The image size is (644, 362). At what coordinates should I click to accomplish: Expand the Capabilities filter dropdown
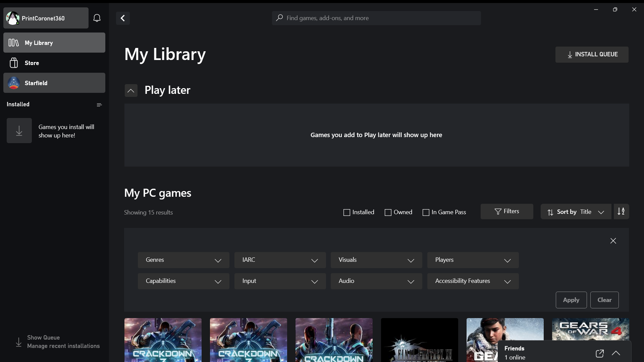[183, 281]
